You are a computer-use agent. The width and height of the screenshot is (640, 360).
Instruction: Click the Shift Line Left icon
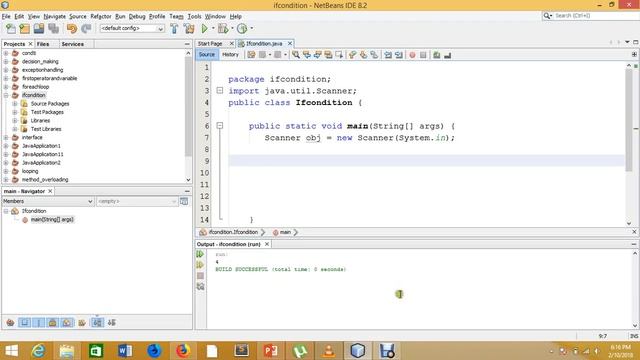(388, 55)
